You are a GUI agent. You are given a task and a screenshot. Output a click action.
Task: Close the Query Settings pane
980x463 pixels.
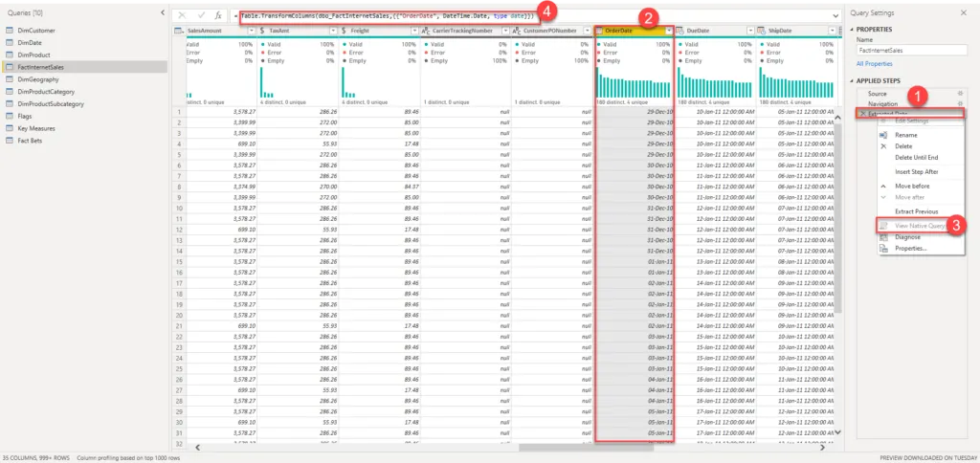pyautogui.click(x=965, y=14)
